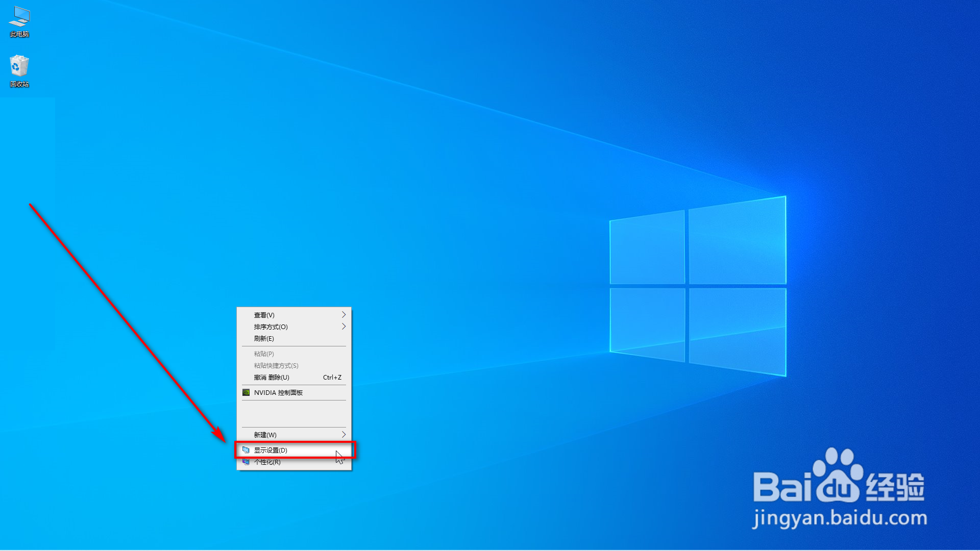The image size is (980, 551).
Task: Click the Windows logo on wallpaper
Action: click(x=697, y=286)
